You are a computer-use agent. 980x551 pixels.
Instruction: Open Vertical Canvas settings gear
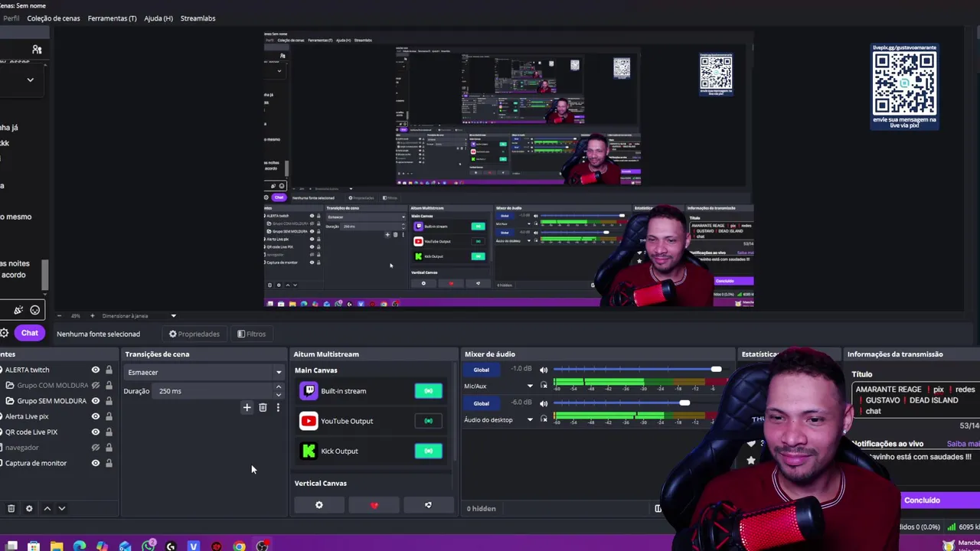pos(319,505)
